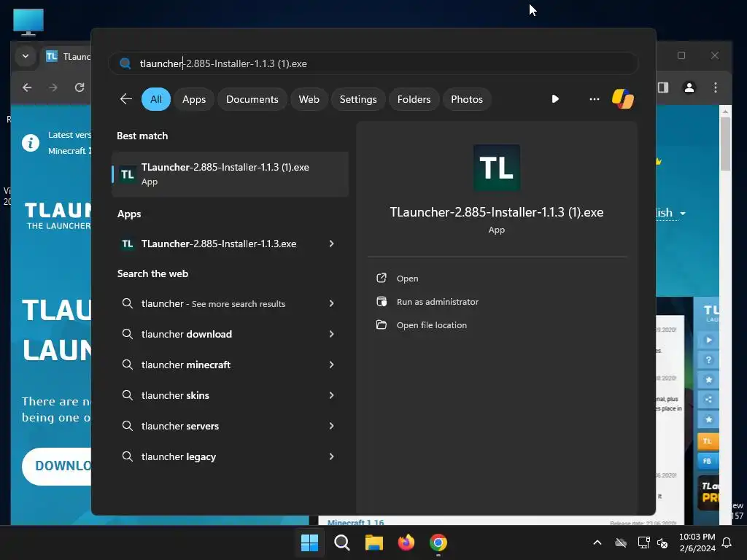747x560 pixels.
Task: Go back with the search panel arrow
Action: 125,99
